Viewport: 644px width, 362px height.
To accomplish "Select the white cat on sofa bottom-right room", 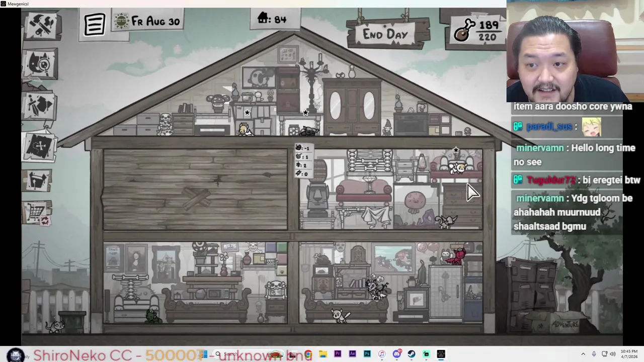I will point(341,315).
